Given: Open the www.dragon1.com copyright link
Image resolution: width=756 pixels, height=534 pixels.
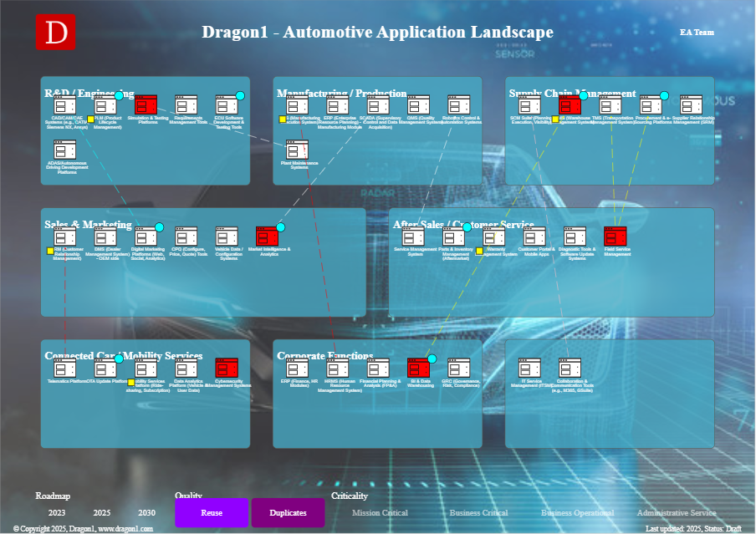Looking at the screenshot, I should point(125,529).
